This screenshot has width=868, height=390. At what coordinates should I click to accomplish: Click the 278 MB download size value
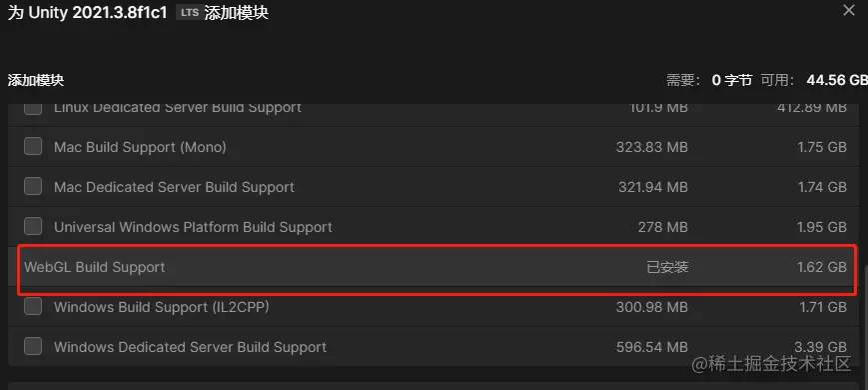pyautogui.click(x=662, y=227)
